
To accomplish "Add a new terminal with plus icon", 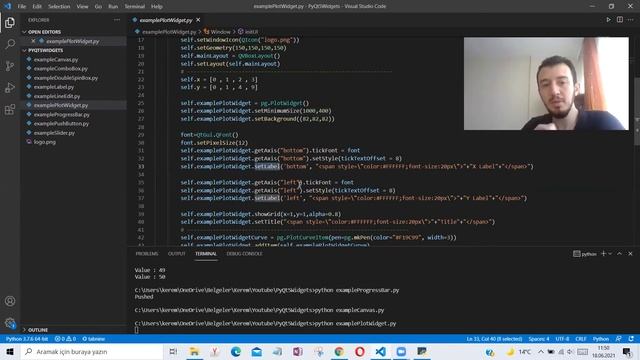I will [603, 253].
